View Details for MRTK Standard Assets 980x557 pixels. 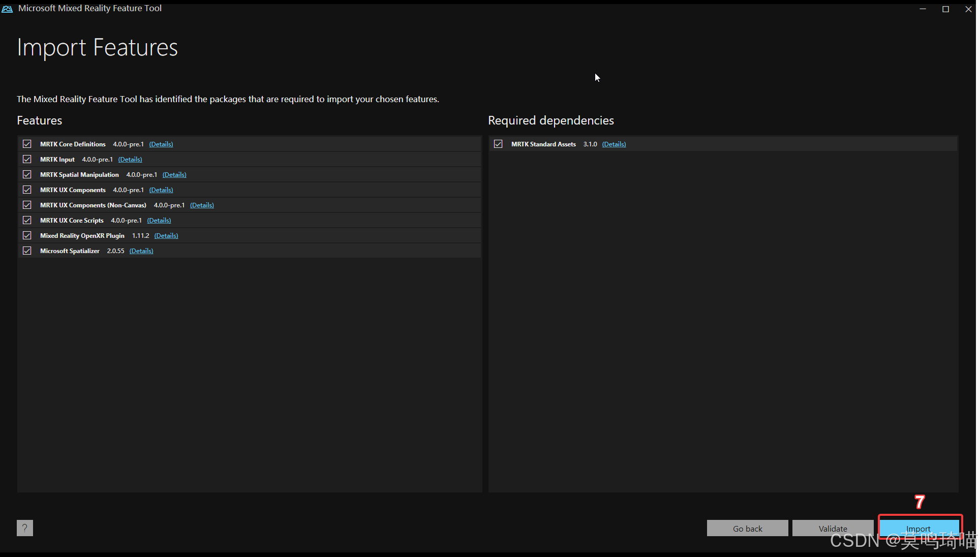click(614, 144)
